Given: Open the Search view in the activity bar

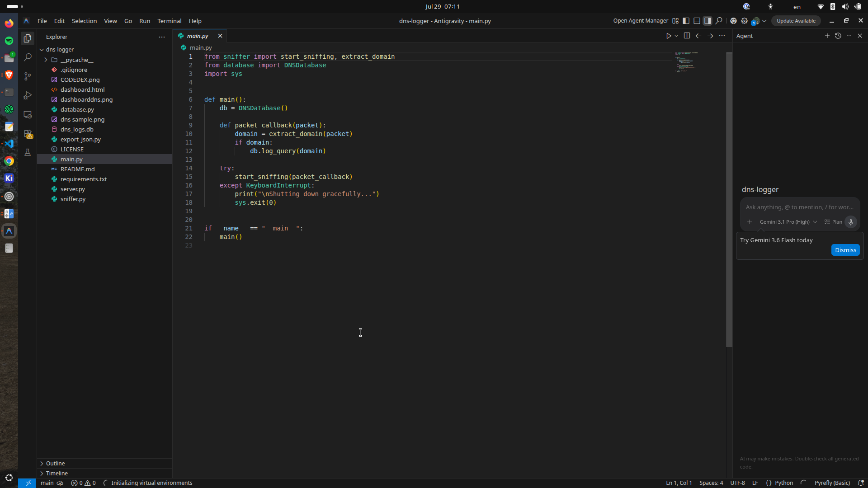Looking at the screenshot, I should point(28,57).
